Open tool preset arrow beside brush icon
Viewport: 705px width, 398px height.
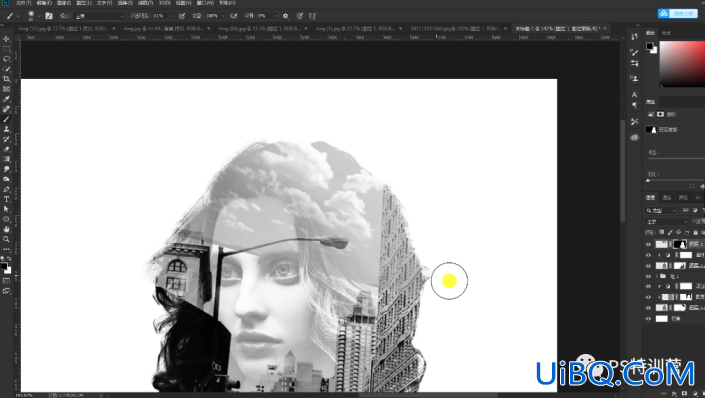tap(18, 16)
